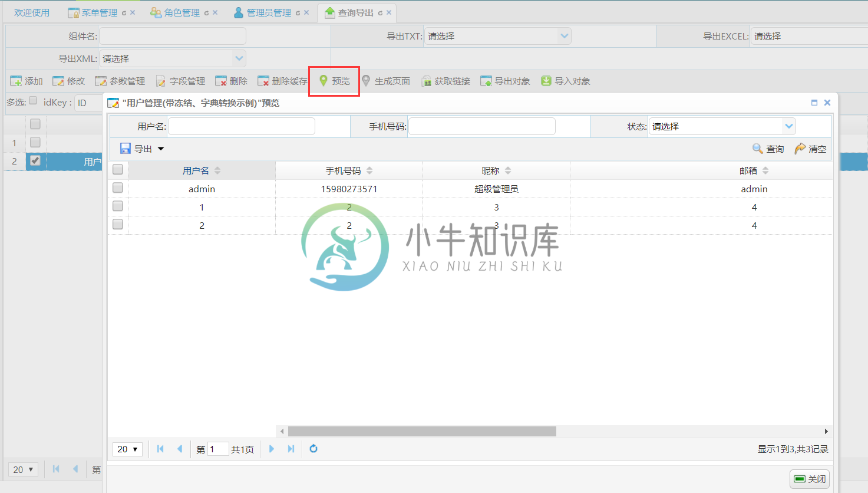Click the 预览 preview button
This screenshot has height=493, width=868.
tap(334, 81)
